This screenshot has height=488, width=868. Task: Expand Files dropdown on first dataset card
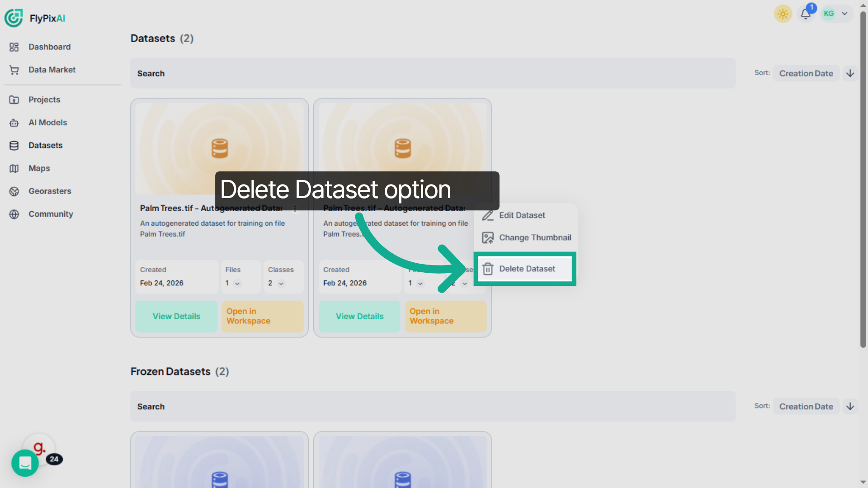point(237,284)
